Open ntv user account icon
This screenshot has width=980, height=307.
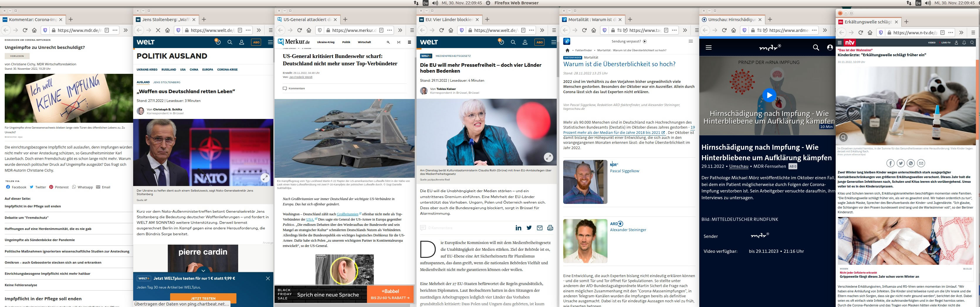tap(957, 42)
